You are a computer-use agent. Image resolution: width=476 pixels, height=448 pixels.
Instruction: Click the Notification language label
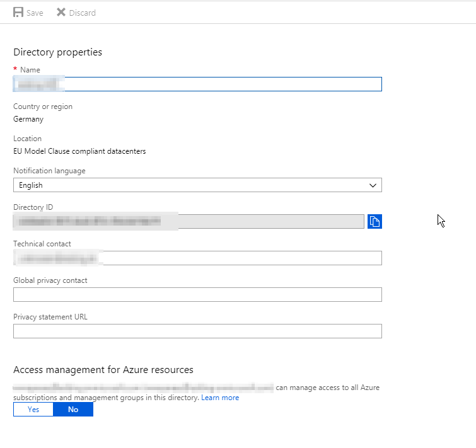[x=49, y=171]
